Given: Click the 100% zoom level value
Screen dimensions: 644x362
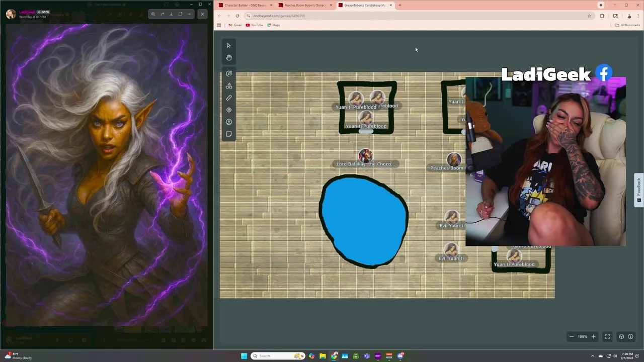Looking at the screenshot, I should tap(583, 336).
